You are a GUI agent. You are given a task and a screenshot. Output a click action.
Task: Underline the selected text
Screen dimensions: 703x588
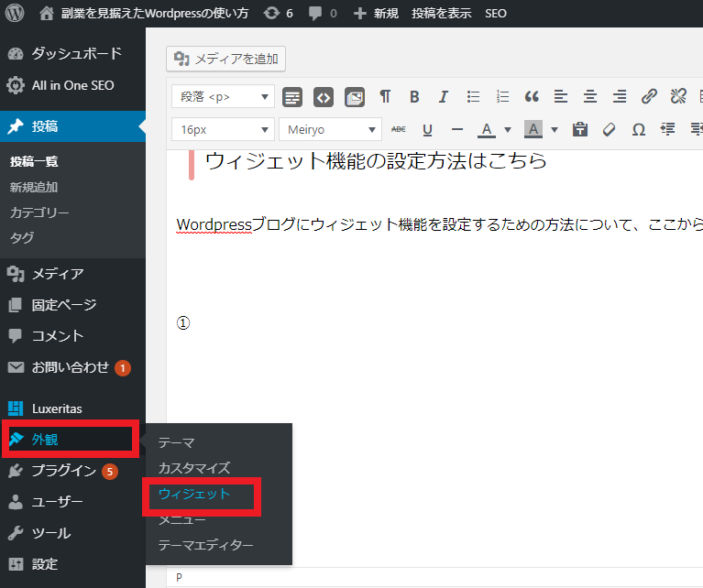(427, 129)
